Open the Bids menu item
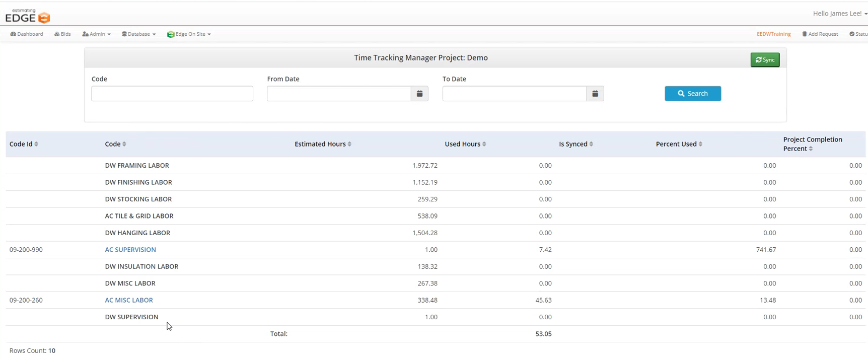The height and width of the screenshot is (358, 868). tap(62, 34)
